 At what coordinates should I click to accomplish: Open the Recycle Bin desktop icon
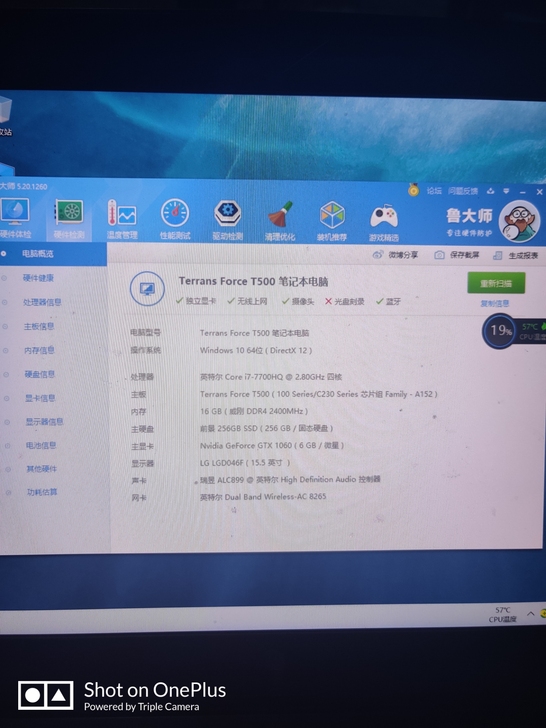pos(5,116)
